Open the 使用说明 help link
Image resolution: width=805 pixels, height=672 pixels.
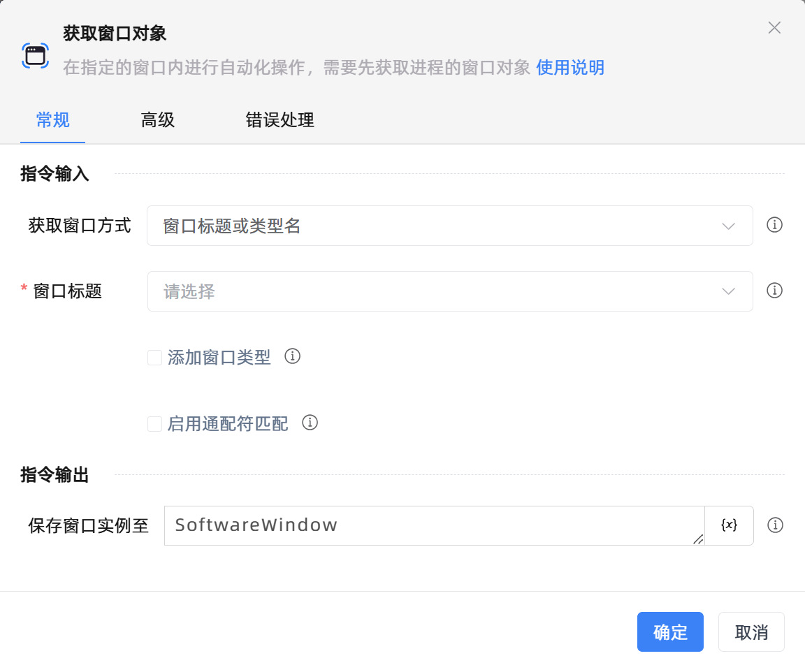[x=570, y=68]
